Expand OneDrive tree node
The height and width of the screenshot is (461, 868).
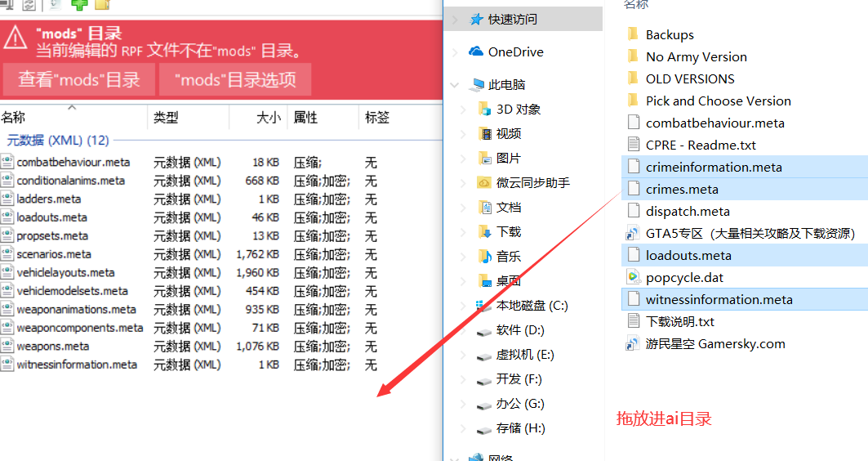(455, 52)
